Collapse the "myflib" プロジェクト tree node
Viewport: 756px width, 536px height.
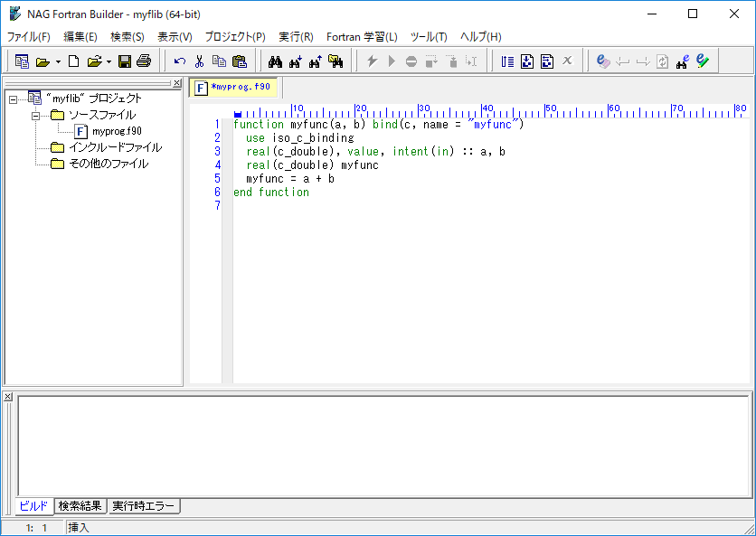(13, 99)
